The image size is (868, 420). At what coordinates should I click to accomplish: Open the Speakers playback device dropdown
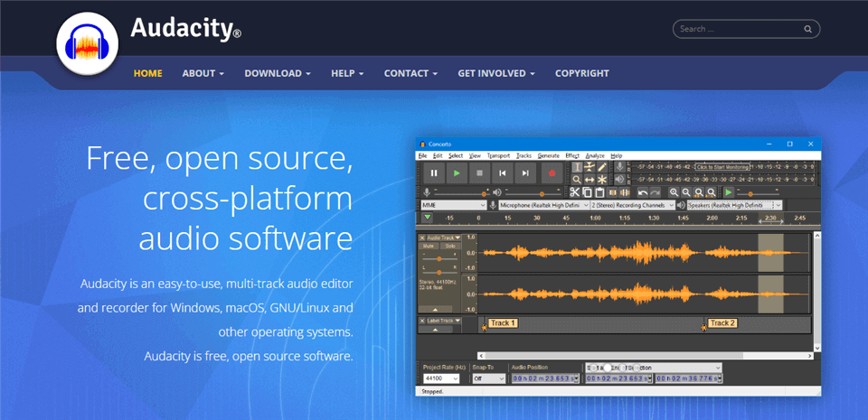734,205
